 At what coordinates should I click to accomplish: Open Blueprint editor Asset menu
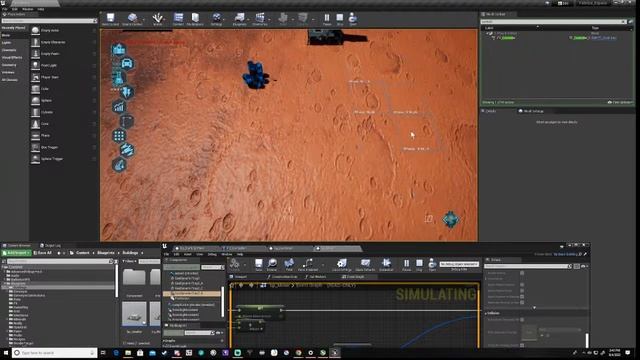point(188,254)
